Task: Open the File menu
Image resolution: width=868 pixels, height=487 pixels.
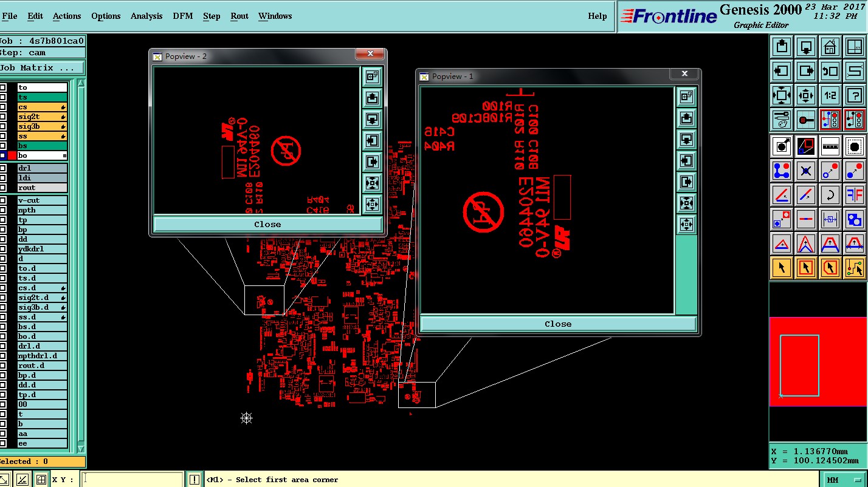Action: (x=10, y=16)
